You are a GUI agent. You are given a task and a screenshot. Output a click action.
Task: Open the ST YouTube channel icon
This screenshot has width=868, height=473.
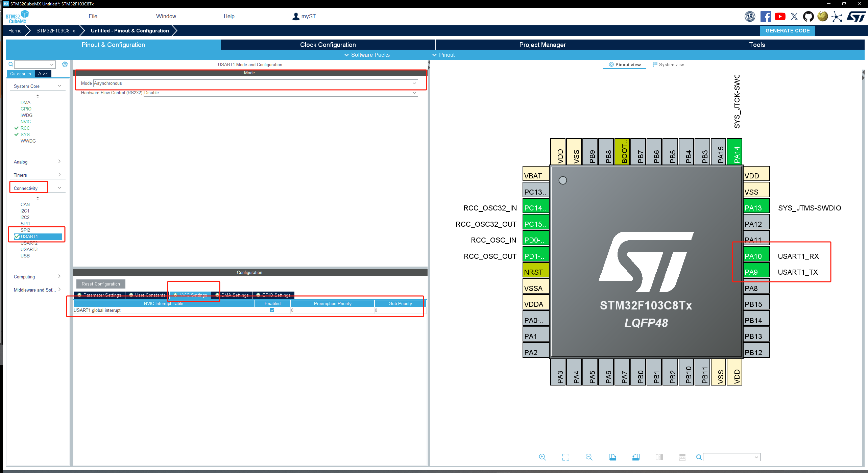(780, 16)
